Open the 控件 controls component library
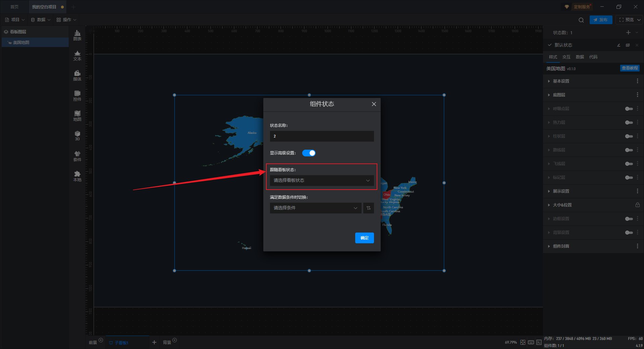Viewport: 644px width, 349px height. [x=77, y=96]
